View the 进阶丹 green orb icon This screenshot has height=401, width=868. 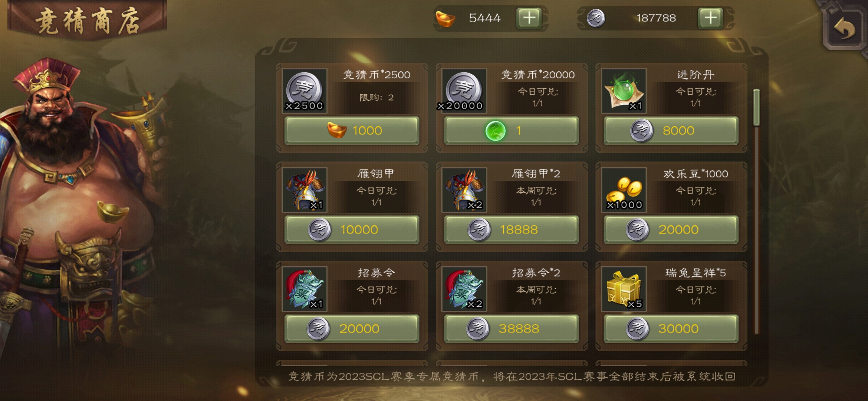coord(624,91)
